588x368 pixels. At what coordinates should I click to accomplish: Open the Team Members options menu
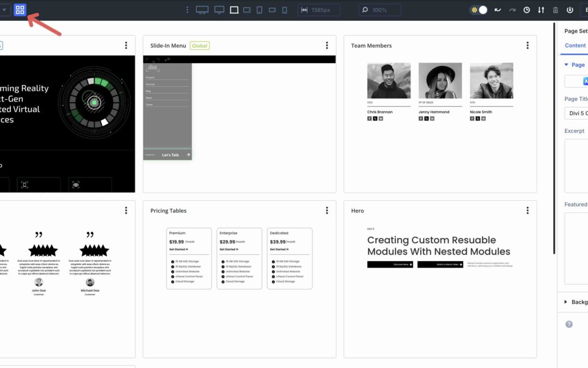527,45
